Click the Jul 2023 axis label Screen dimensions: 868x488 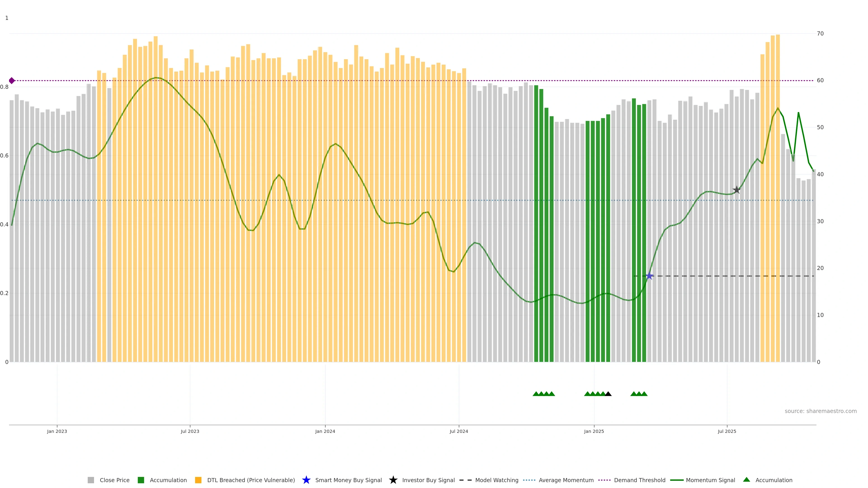(190, 432)
